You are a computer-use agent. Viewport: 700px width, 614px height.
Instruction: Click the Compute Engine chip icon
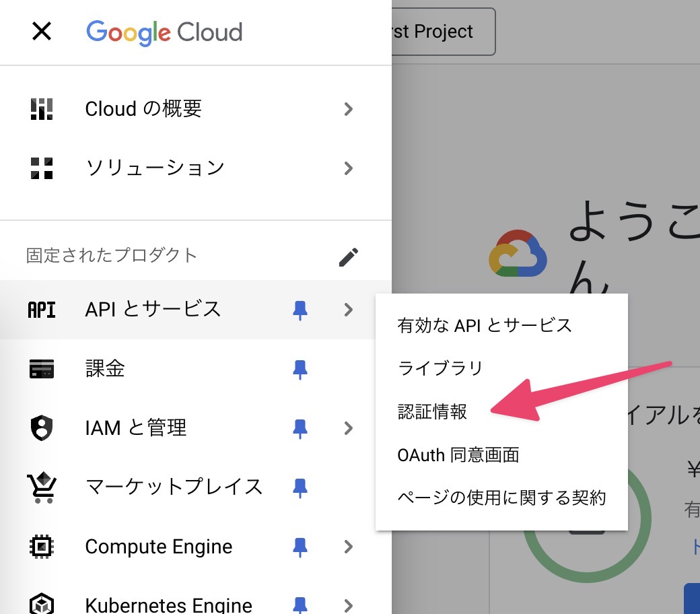(x=40, y=547)
